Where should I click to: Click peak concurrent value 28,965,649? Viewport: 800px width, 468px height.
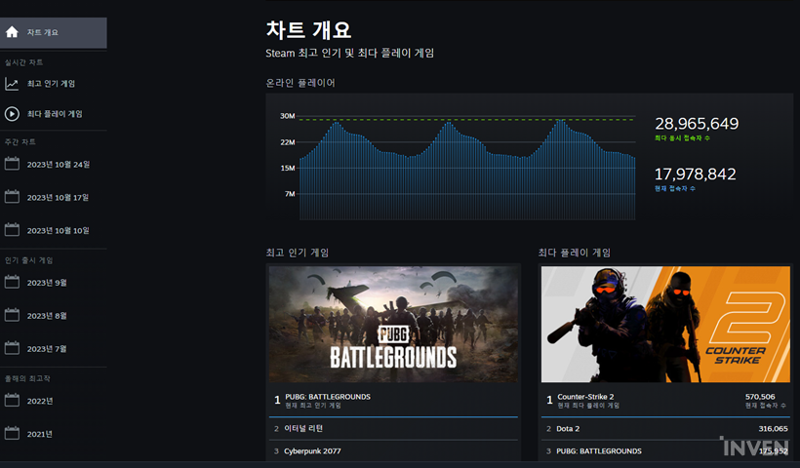(x=696, y=124)
